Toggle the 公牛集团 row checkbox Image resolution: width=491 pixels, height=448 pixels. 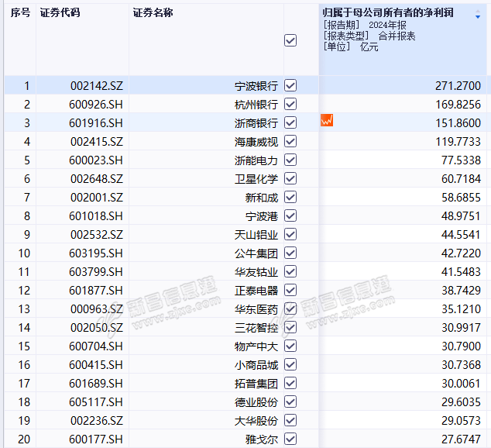290,253
